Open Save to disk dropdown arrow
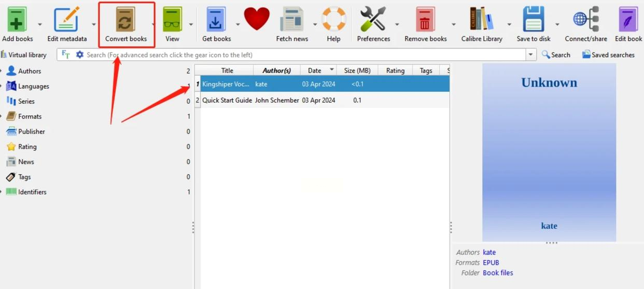The height and width of the screenshot is (289, 644). (x=557, y=24)
